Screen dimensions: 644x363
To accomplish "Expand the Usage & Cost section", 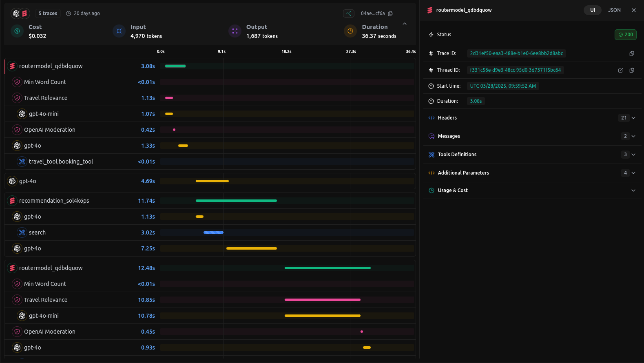I will click(633, 190).
